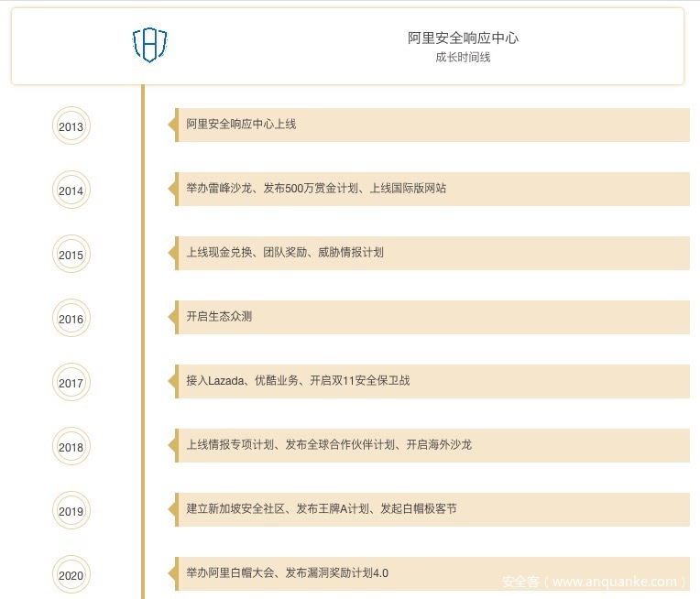
Task: Select the 2017 year marker
Action: pyautogui.click(x=71, y=383)
